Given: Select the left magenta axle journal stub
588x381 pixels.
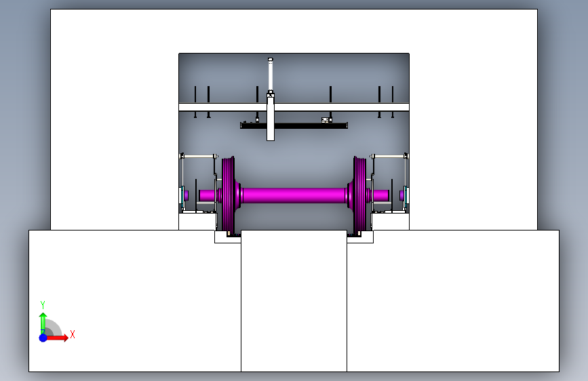Looking at the screenshot, I should click(207, 195).
